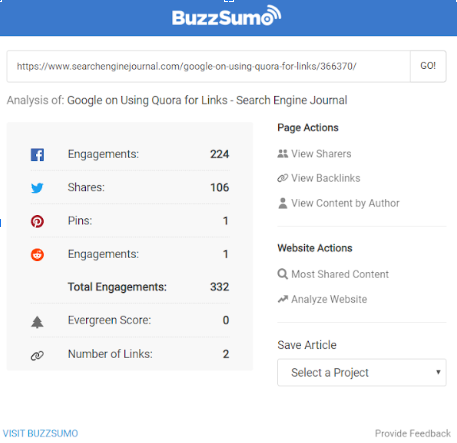457x443 pixels.
Task: Click the Reddit icon beside Engagements
Action: pyautogui.click(x=37, y=255)
